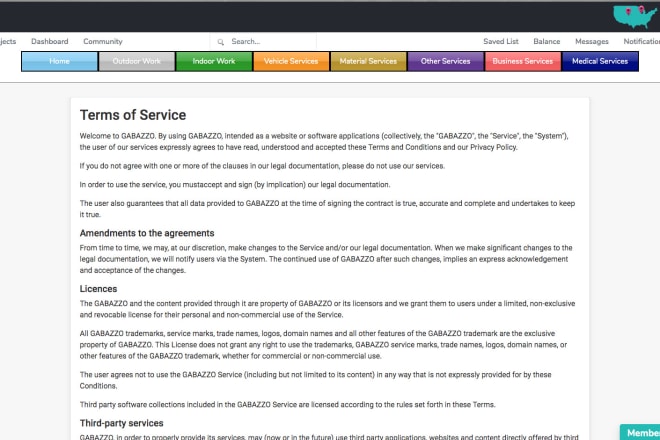Click the paragraph starting 'The user agrees not to use'
Screen dimensions: 660x440
click(x=315, y=380)
